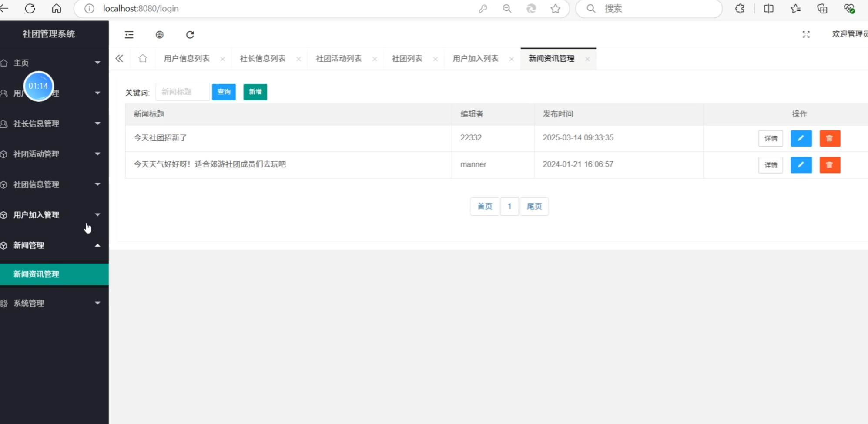Switch to the 社团活动列表 tab

tap(338, 59)
